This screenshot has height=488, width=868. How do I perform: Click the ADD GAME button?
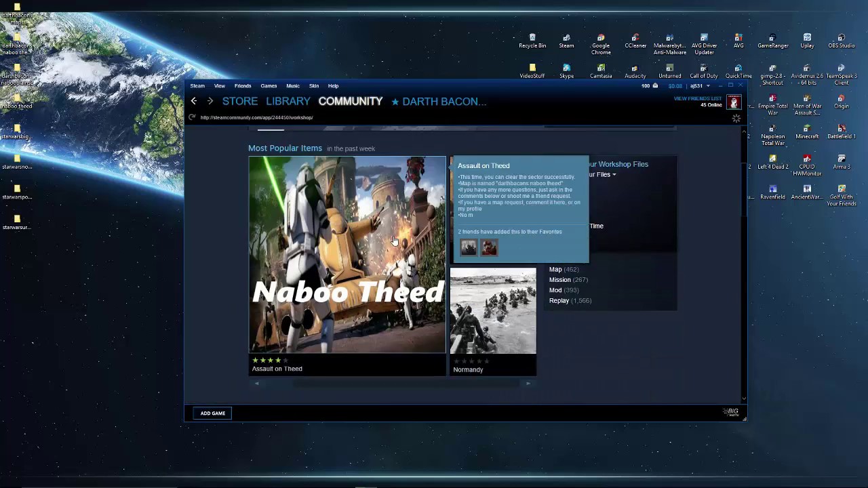[x=213, y=413]
